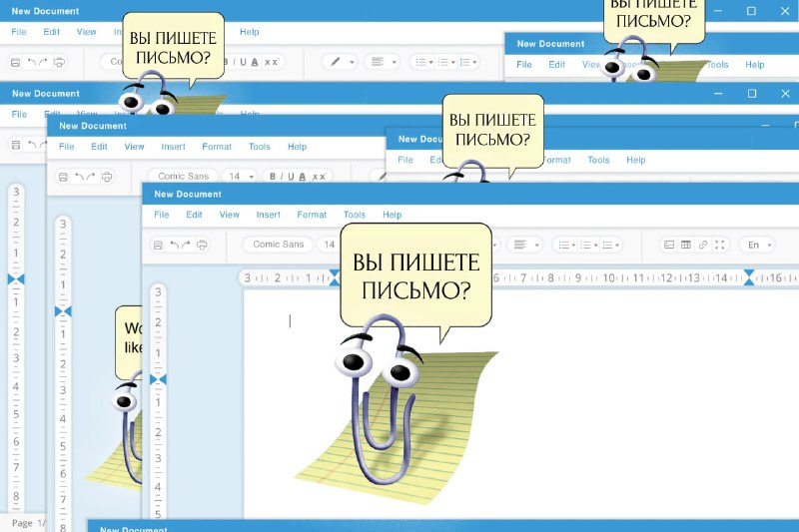
Task: Open Help in the topmost back window
Action: point(249,32)
